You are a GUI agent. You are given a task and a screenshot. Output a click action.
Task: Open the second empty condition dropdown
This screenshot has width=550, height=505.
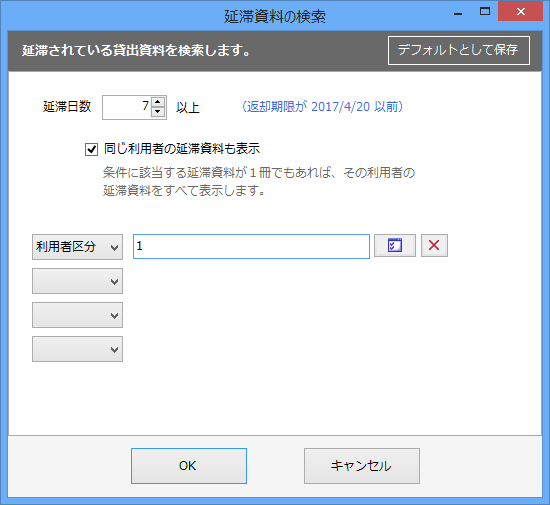coord(78,281)
